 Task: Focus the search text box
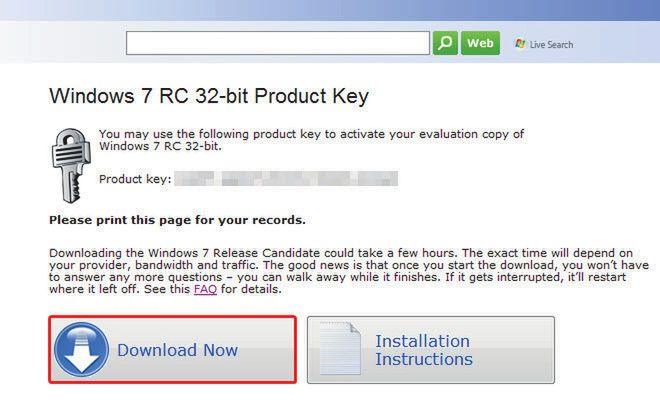click(x=278, y=44)
